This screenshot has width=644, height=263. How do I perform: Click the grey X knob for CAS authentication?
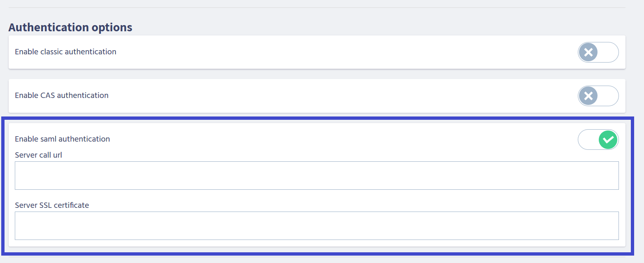(588, 96)
